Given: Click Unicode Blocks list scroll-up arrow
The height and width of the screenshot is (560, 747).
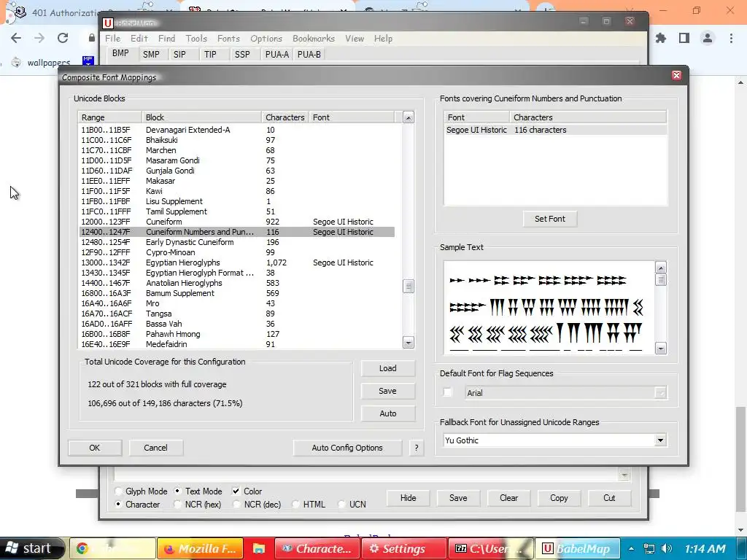Looking at the screenshot, I should click(x=409, y=117).
